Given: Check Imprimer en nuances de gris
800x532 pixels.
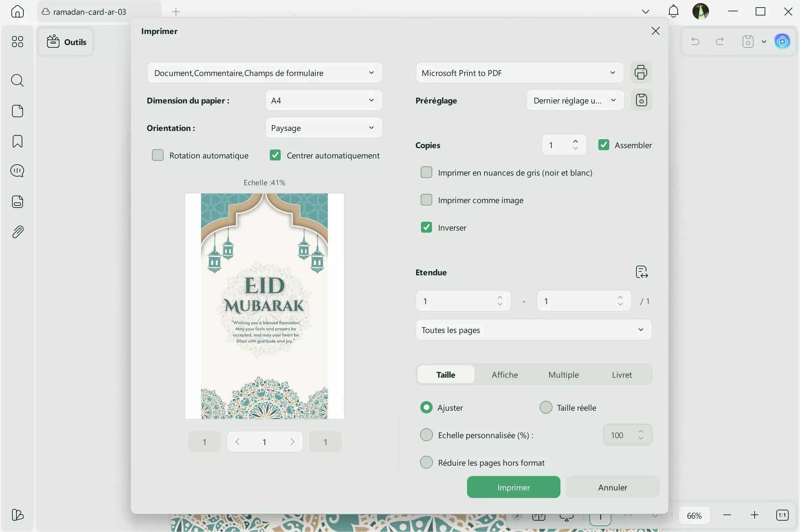Looking at the screenshot, I should (x=426, y=172).
